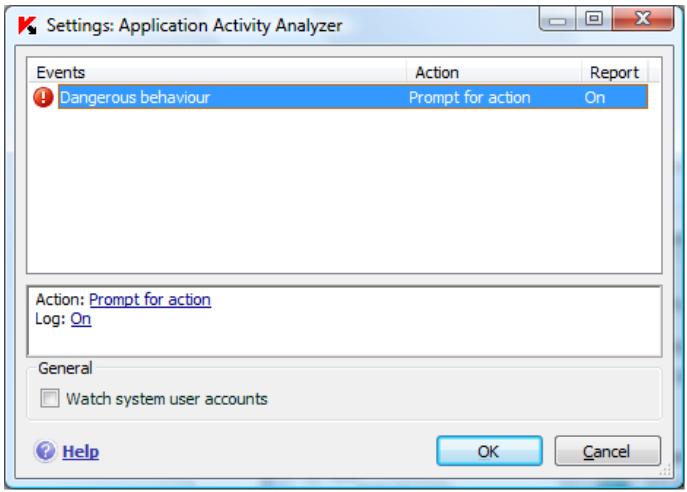Click the On value in Report column
The image size is (687, 492).
[595, 98]
